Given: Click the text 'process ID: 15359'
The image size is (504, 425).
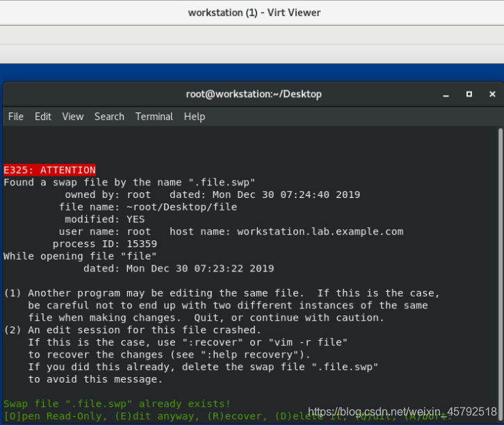Looking at the screenshot, I should pos(105,244).
